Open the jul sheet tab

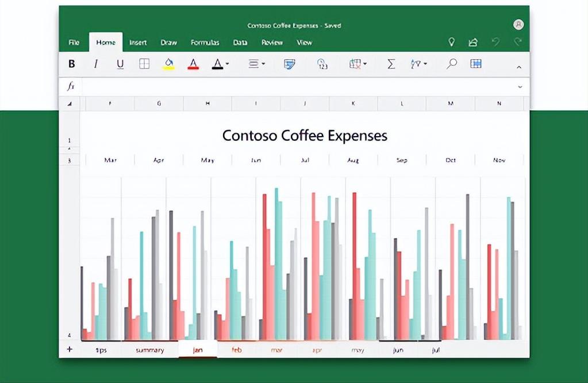(436, 350)
